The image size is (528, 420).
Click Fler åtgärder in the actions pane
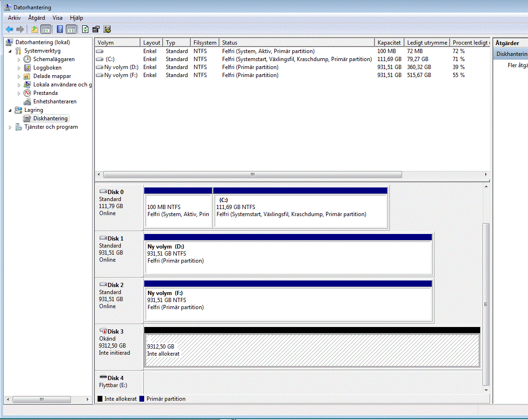click(518, 65)
